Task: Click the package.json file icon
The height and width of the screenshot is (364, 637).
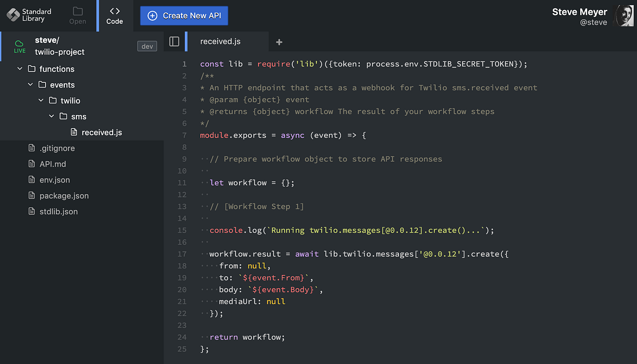Action: coord(31,195)
